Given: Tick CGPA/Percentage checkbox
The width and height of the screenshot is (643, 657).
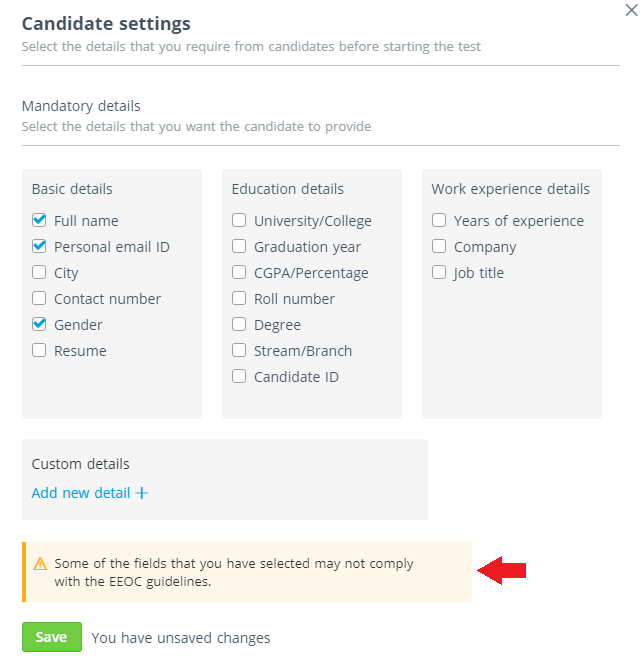Looking at the screenshot, I should 239,272.
